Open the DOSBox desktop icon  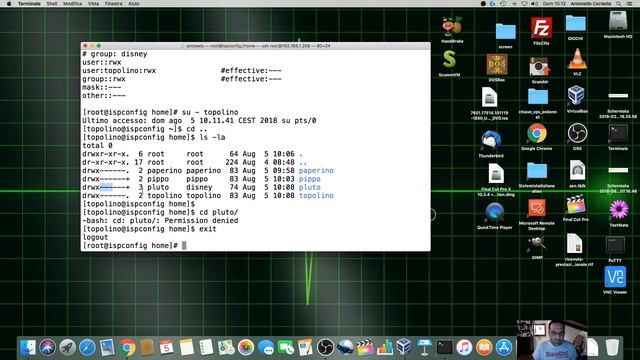(x=496, y=65)
